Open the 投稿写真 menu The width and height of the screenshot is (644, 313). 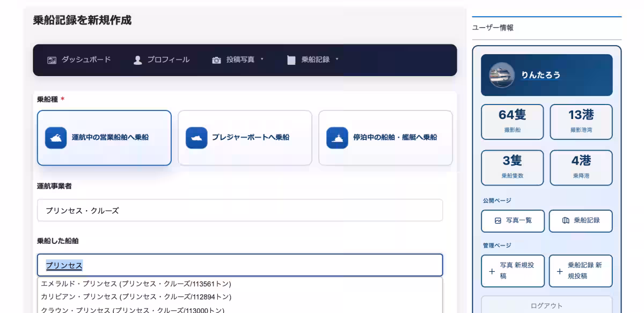click(238, 60)
